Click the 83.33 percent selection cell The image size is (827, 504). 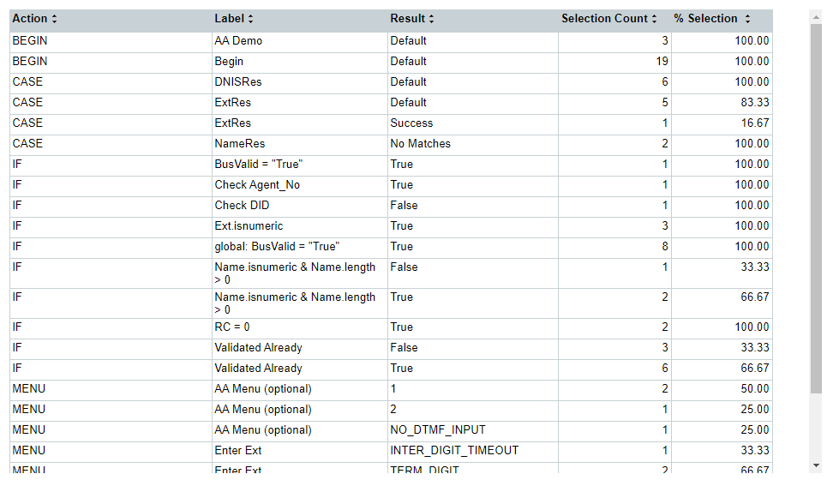[722, 103]
